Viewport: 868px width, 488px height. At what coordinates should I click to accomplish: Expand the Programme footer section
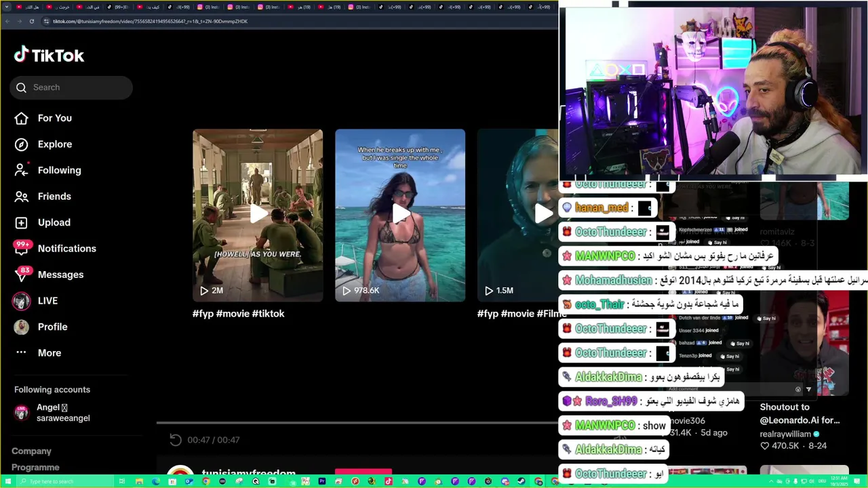35,468
